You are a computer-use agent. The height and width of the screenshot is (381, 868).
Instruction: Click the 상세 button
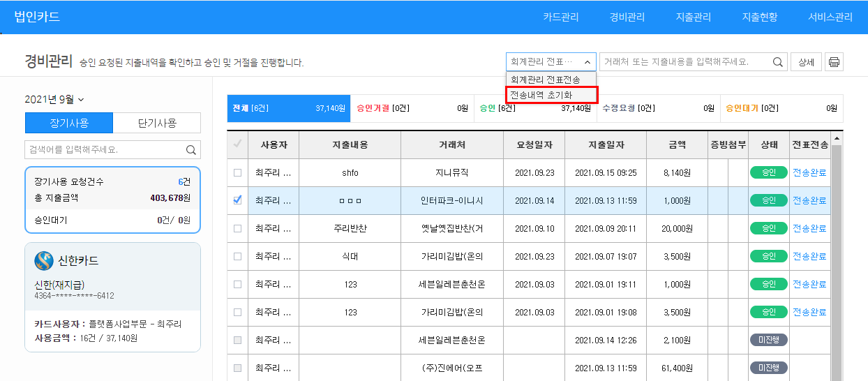(x=806, y=62)
